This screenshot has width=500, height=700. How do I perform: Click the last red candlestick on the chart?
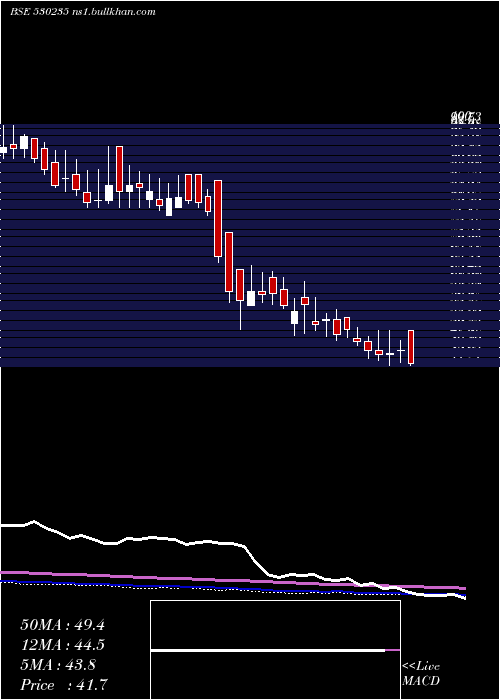point(411,347)
